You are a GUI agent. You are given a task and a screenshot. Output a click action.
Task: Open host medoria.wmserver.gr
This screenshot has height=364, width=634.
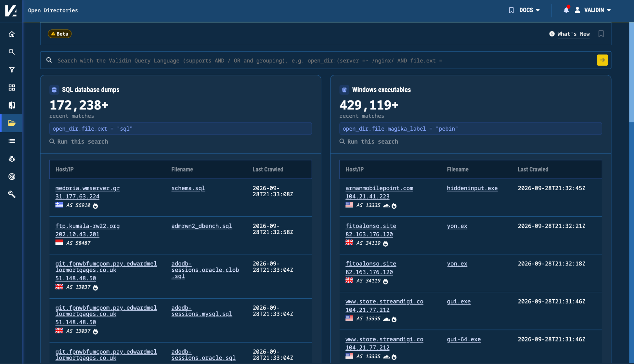[88, 188]
